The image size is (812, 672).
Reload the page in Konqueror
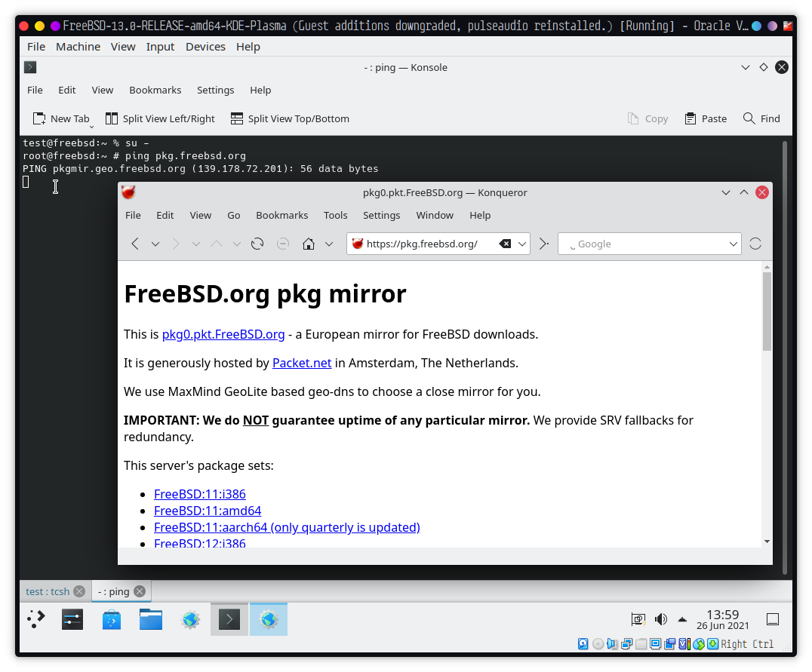257,244
